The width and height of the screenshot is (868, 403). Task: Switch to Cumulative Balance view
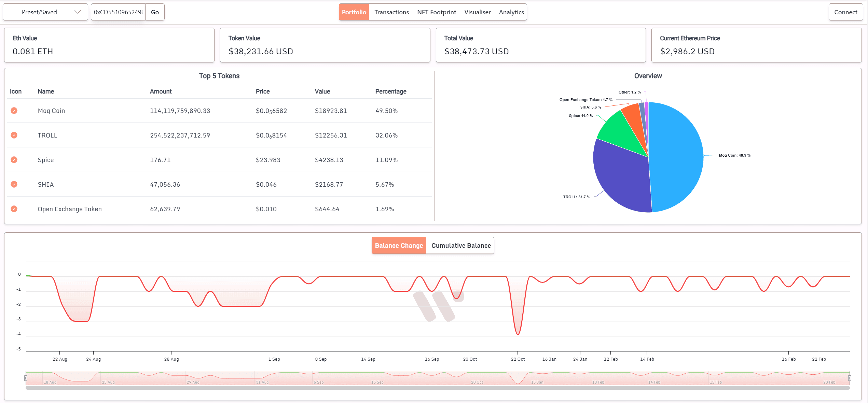(x=461, y=245)
